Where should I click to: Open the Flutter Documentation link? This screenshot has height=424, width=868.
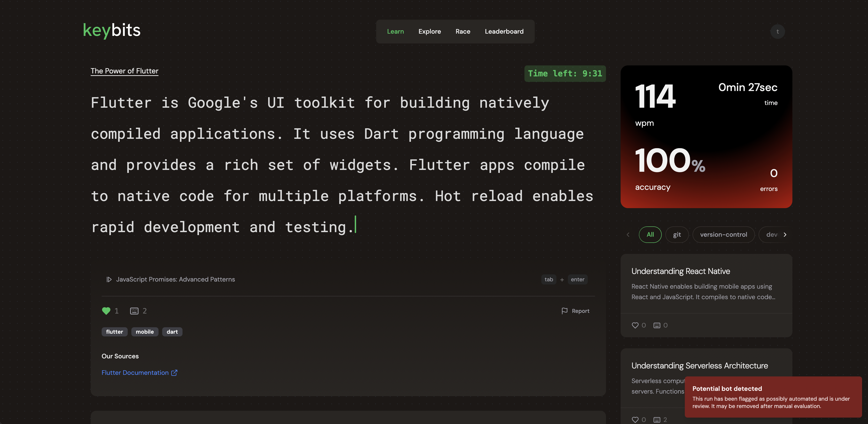135,372
